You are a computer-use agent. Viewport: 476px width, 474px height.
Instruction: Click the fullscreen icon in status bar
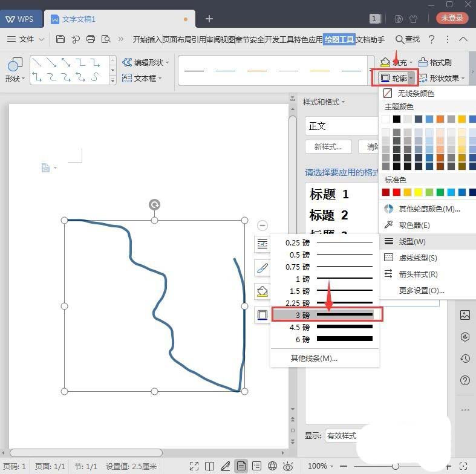pos(194,466)
